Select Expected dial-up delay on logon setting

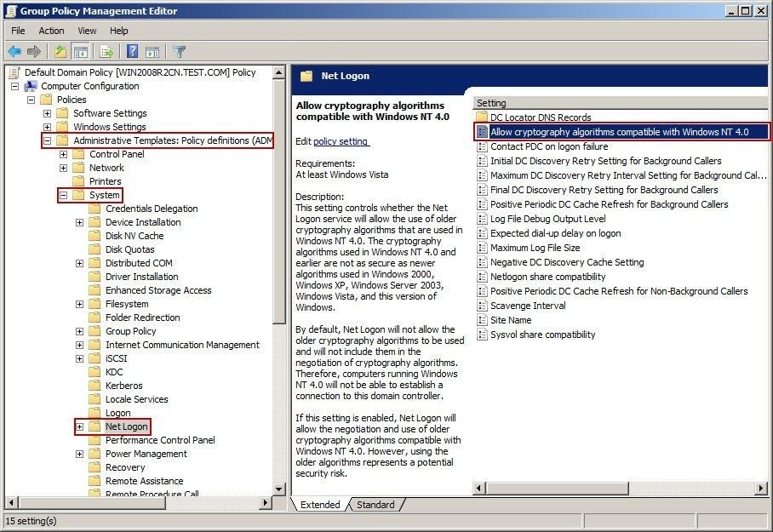tap(556, 233)
